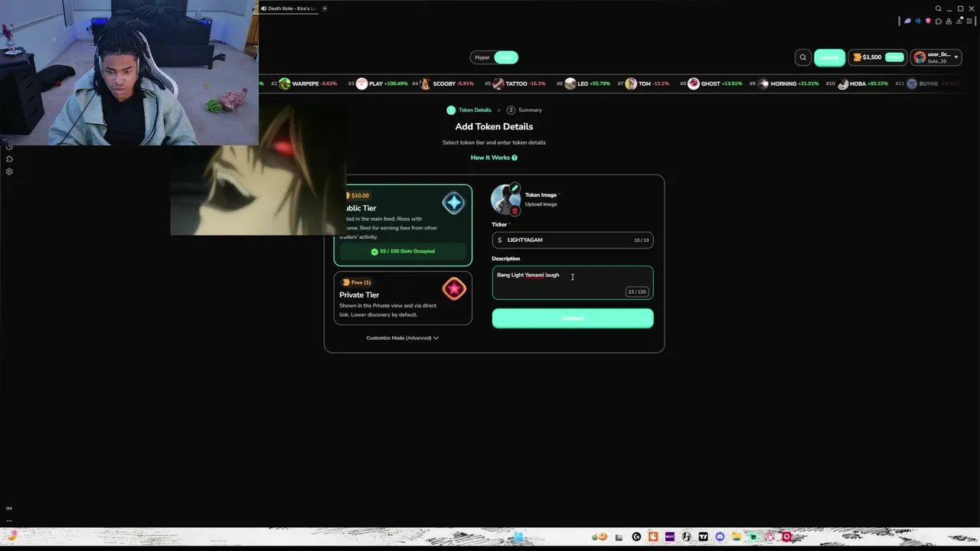Screen dimensions: 980x551
Task: Open the Windows Start menu
Action: tap(518, 537)
